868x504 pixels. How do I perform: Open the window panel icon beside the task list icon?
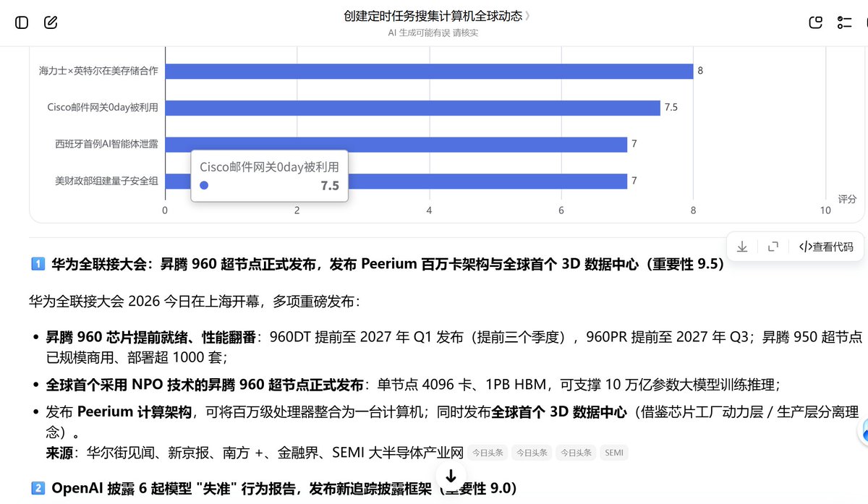(815, 22)
